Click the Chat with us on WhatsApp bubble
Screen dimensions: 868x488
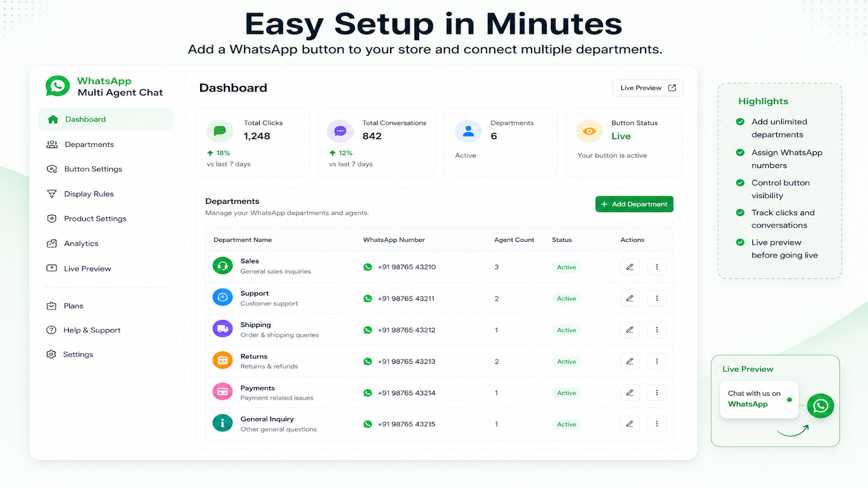click(x=759, y=399)
